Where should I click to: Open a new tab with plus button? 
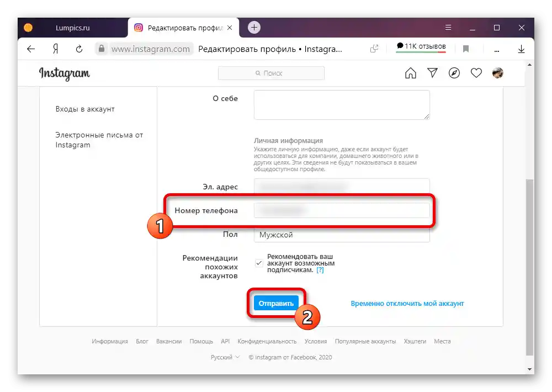[254, 28]
